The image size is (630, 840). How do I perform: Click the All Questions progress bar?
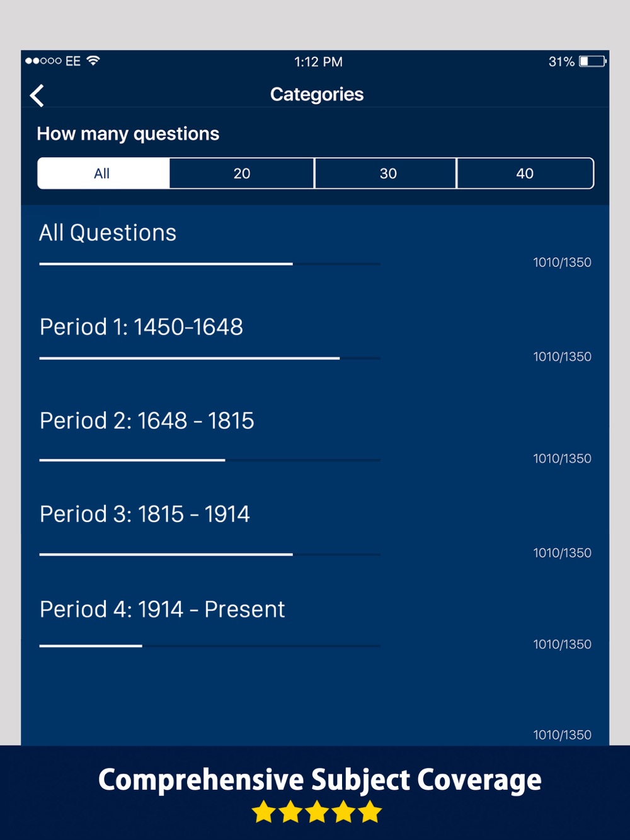(x=210, y=264)
